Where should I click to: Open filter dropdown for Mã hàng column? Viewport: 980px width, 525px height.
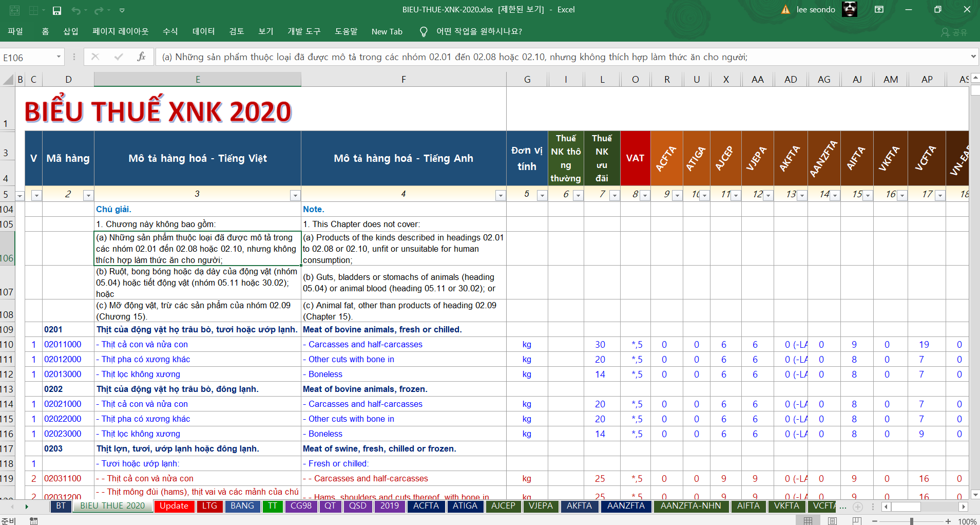point(88,195)
